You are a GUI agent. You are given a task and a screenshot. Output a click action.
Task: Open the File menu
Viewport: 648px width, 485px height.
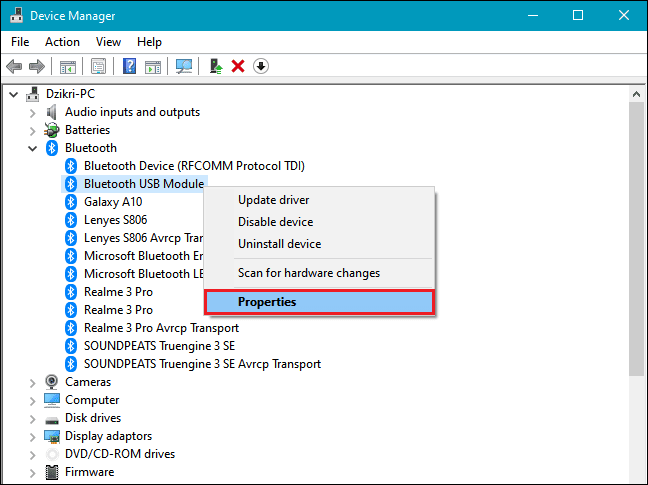(x=20, y=42)
